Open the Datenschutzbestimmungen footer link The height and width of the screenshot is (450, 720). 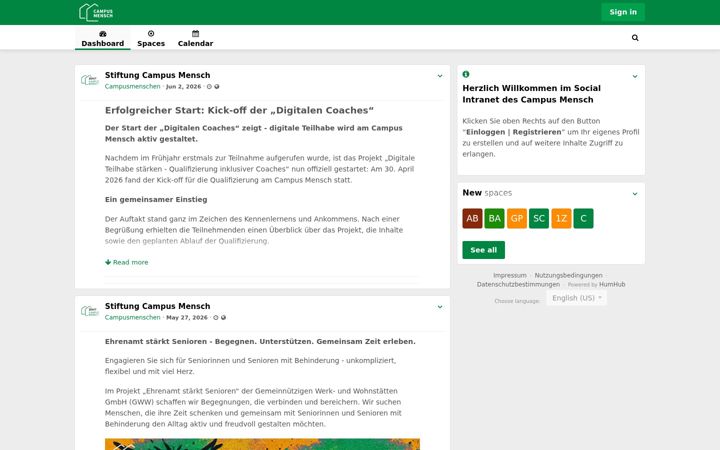518,285
